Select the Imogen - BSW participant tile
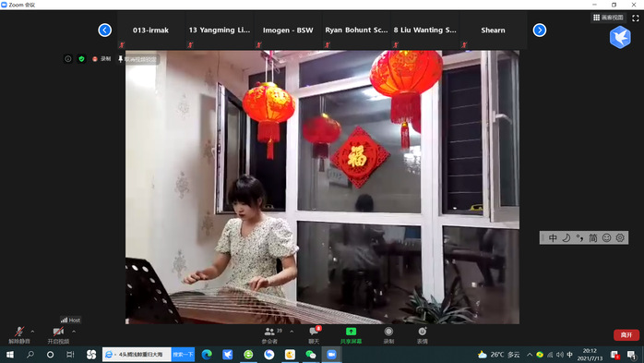644x363 pixels. [288, 30]
